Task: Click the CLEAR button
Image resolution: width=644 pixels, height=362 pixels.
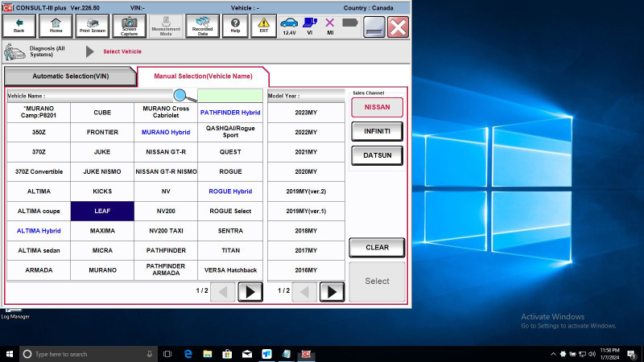Action: tap(377, 248)
